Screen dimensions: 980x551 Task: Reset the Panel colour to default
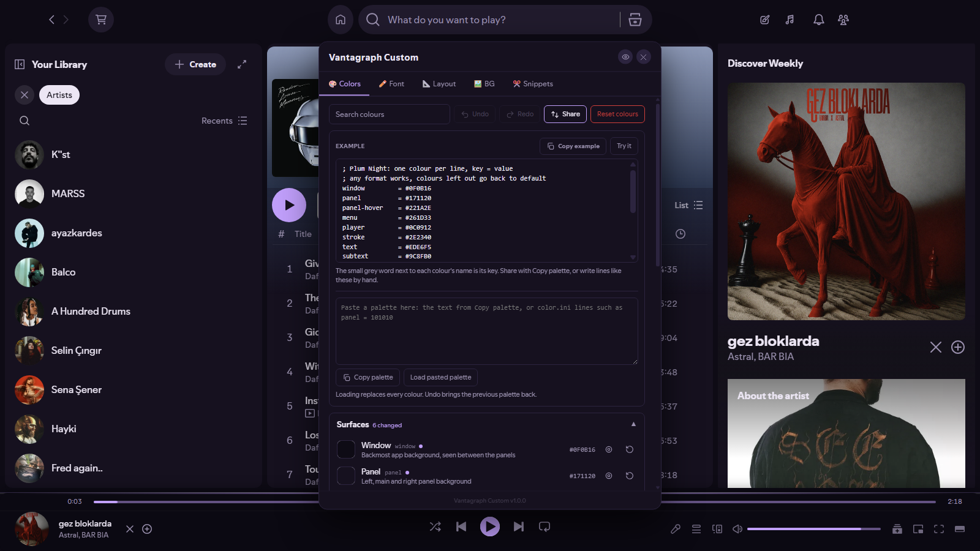(x=630, y=476)
